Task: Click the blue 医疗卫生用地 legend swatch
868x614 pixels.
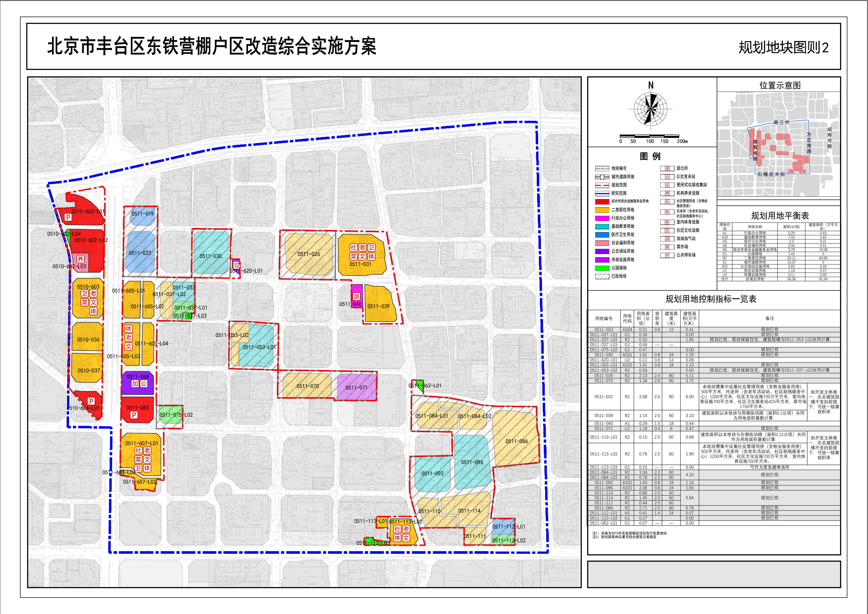Action: [602, 235]
